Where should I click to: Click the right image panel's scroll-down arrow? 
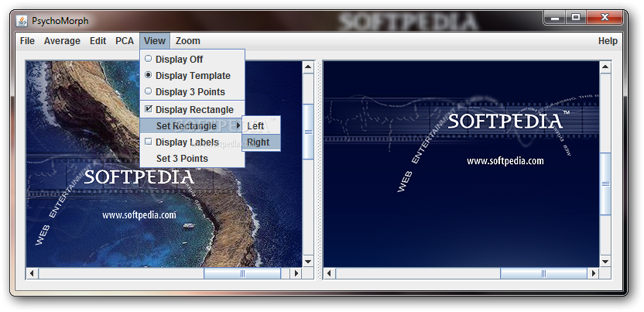point(605,261)
